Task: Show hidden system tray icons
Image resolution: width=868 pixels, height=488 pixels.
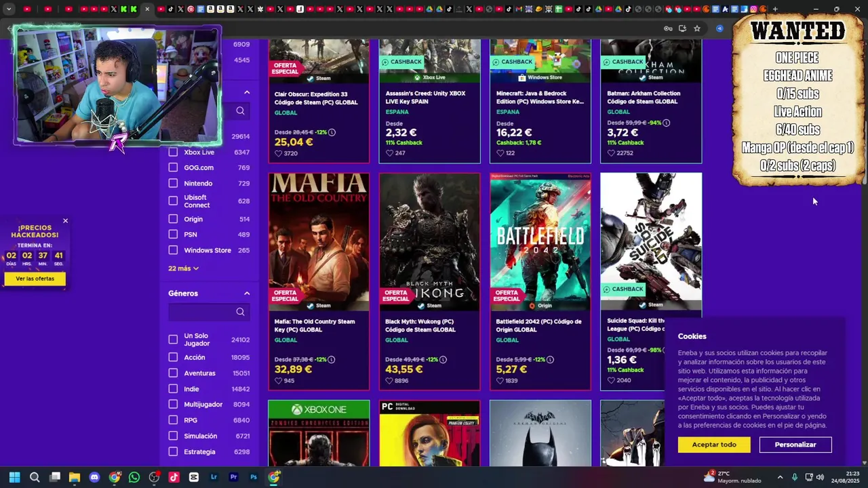Action: point(780,477)
